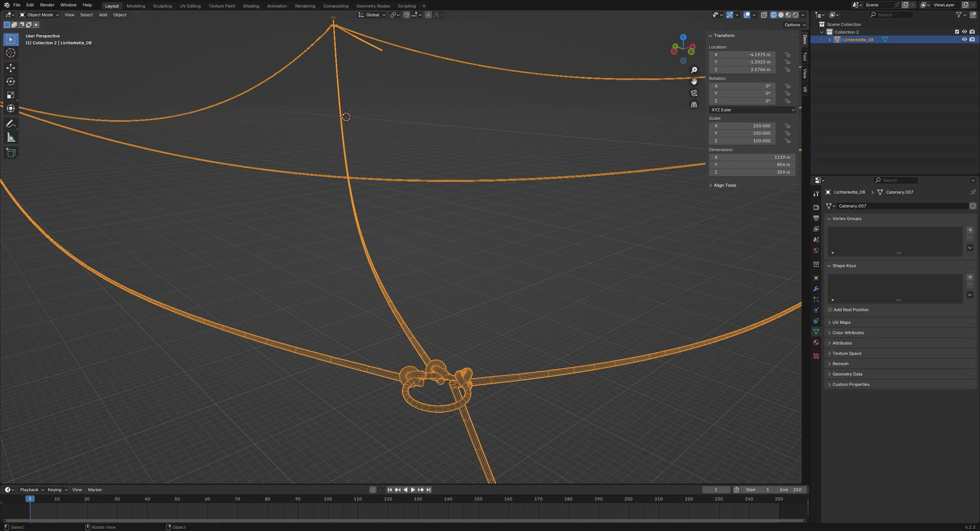Uncheck Collection 2 exclude checkbox
This screenshot has width=980, height=531.
[x=956, y=32]
